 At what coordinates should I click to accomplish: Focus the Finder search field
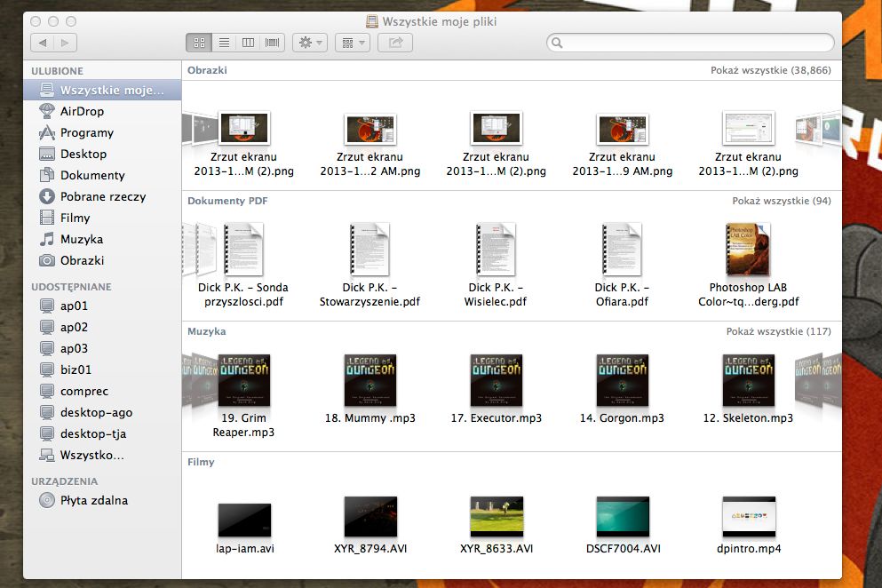tap(690, 43)
